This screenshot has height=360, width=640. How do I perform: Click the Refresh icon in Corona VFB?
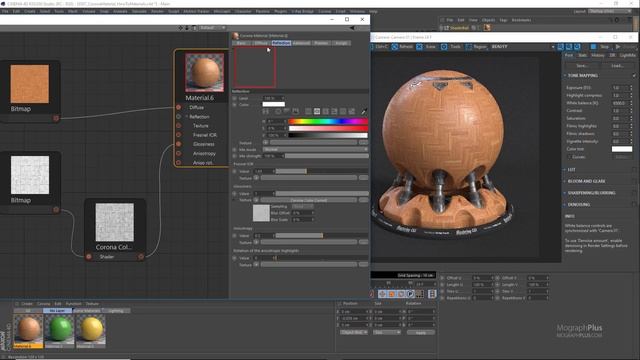pos(395,47)
